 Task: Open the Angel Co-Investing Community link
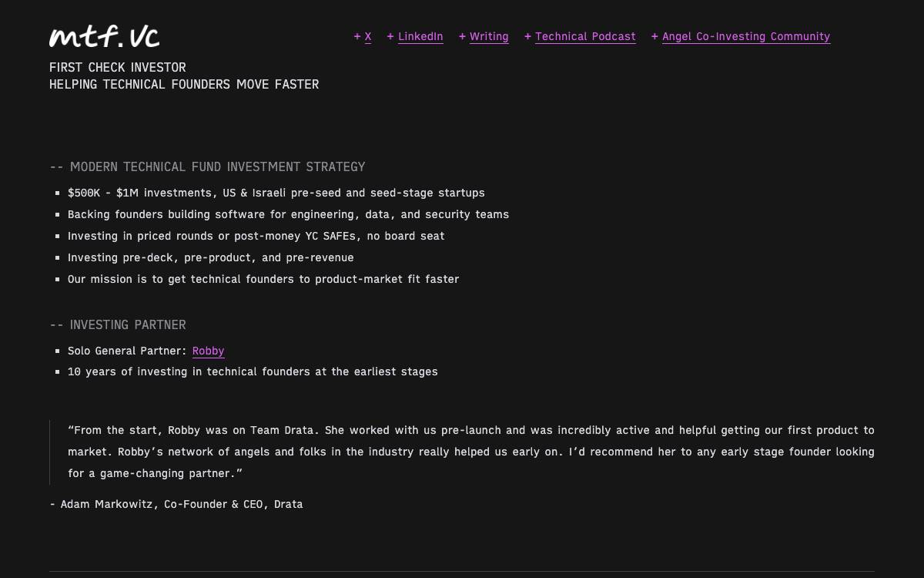(x=746, y=36)
